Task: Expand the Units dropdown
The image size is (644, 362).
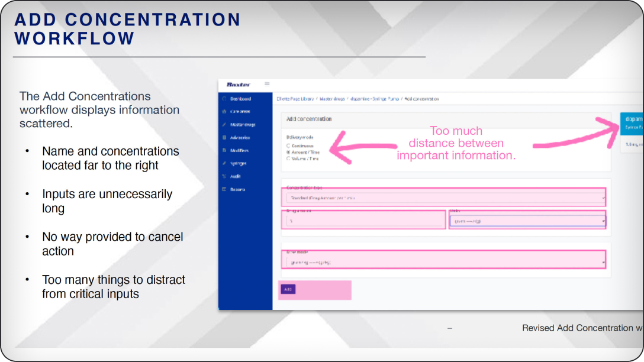Action: 527,221
